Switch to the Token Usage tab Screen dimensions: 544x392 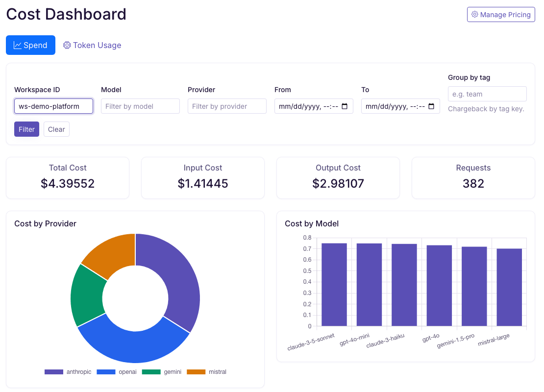pos(92,45)
